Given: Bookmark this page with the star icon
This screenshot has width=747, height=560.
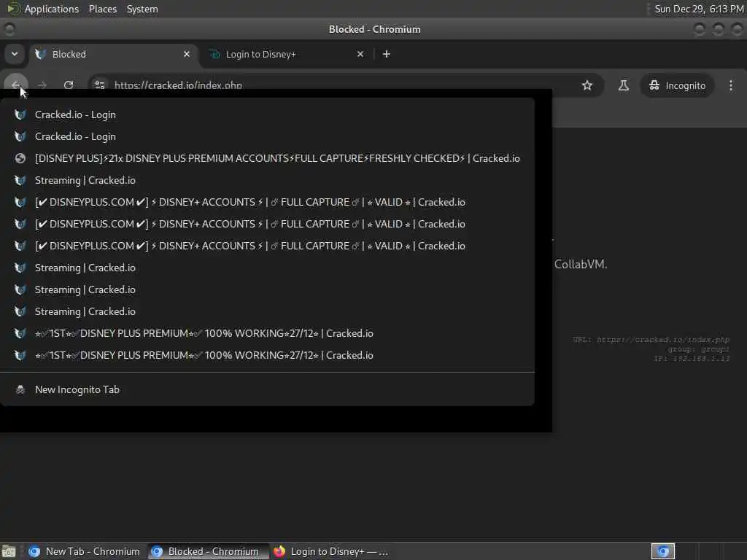Looking at the screenshot, I should [587, 85].
